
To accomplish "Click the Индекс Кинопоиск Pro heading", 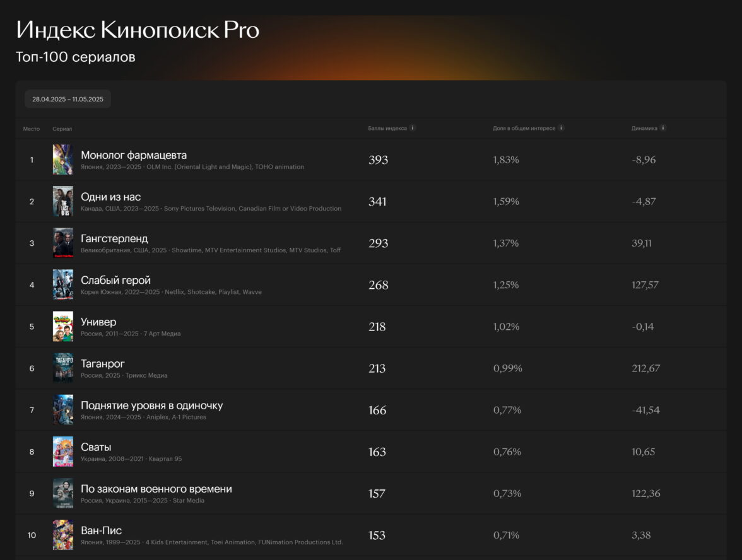I will pos(138,30).
